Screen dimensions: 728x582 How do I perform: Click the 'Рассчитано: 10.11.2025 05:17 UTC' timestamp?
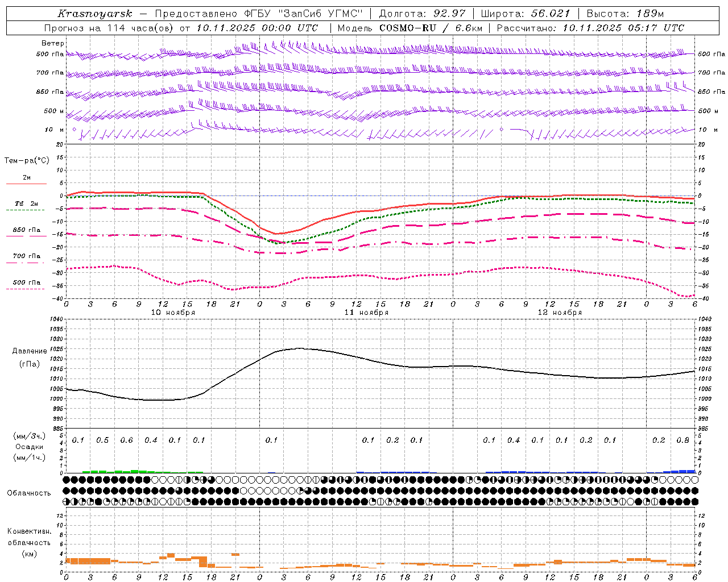tap(590, 28)
